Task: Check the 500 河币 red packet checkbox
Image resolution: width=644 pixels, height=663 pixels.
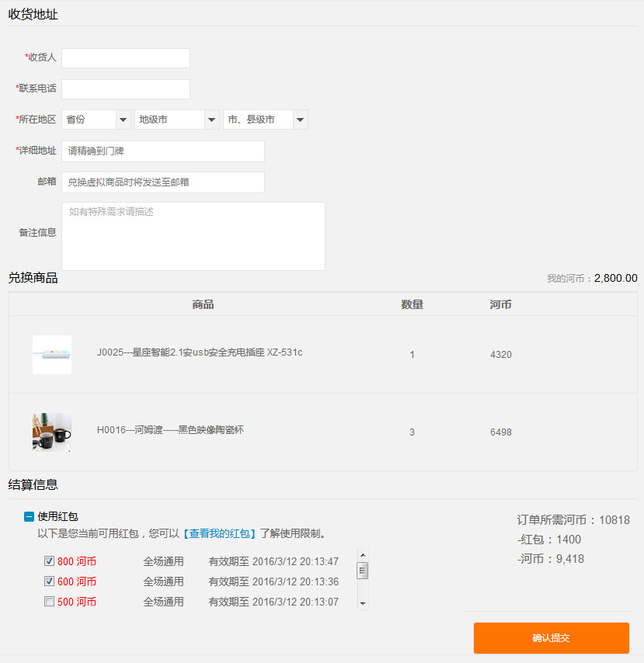Action: click(x=49, y=601)
